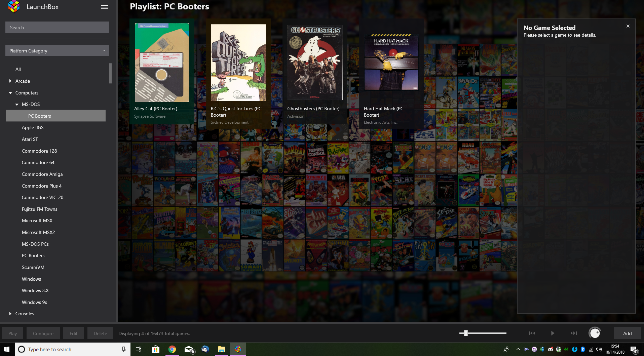Expand the Arcade category
The height and width of the screenshot is (356, 644).
(10, 81)
